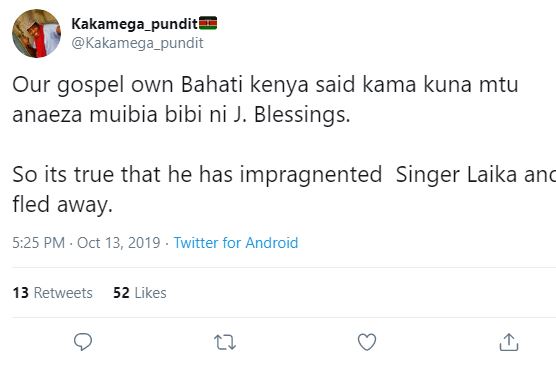The height and width of the screenshot is (366, 556).
Task: Click the 'fled away.' line of the tweet
Action: (x=63, y=205)
